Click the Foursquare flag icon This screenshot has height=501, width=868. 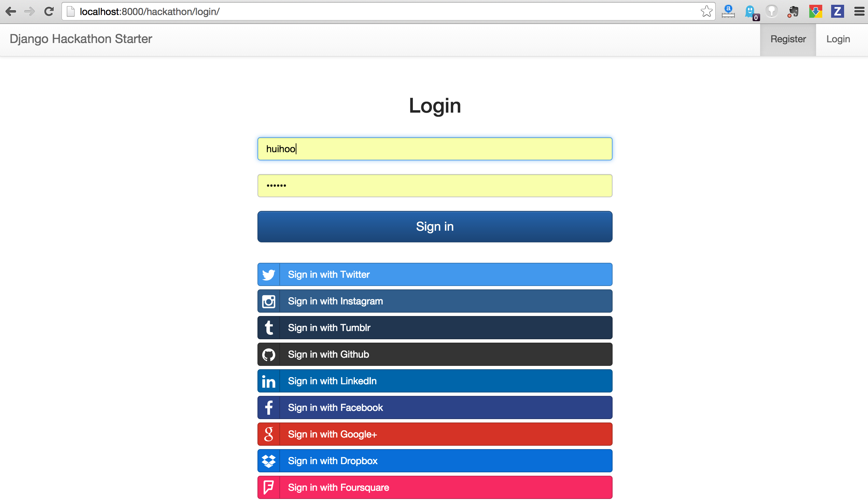tap(268, 487)
